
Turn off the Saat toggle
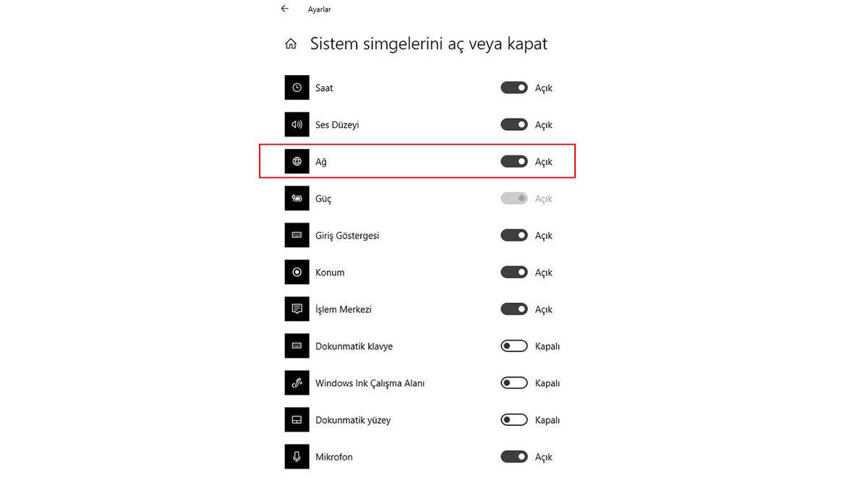pos(514,87)
